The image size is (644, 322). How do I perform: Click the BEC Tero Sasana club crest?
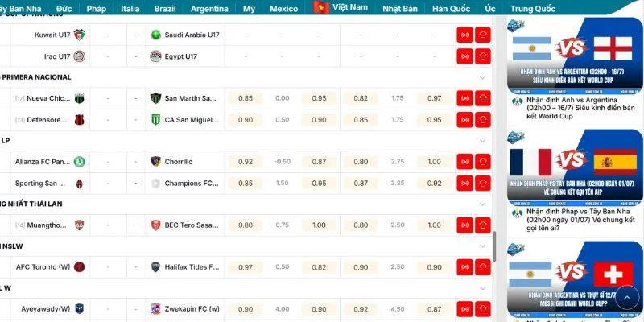pos(155,225)
